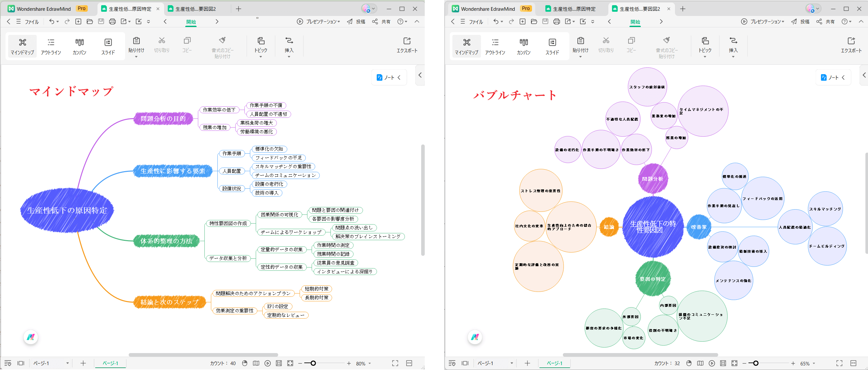Click the 投稿 button in right window
Viewport: 868px width, 370px height.
coord(800,21)
